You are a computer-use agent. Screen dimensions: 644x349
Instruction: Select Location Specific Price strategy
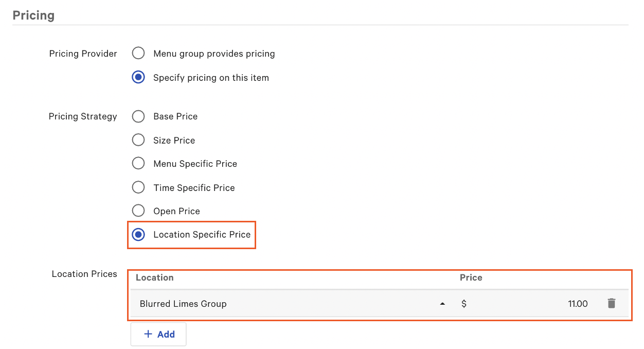point(138,234)
